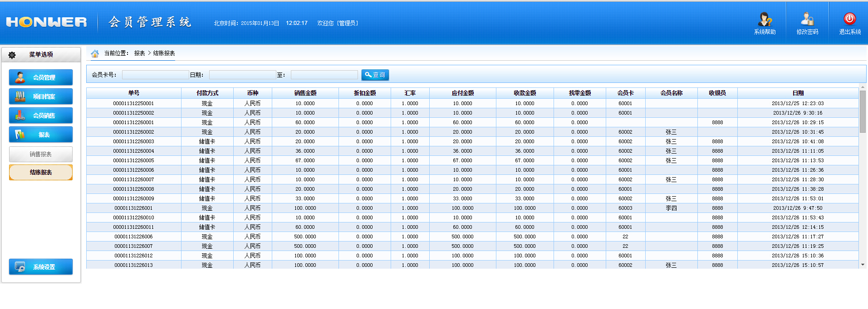Click date 2013/12/26 12:14:15

point(798,227)
